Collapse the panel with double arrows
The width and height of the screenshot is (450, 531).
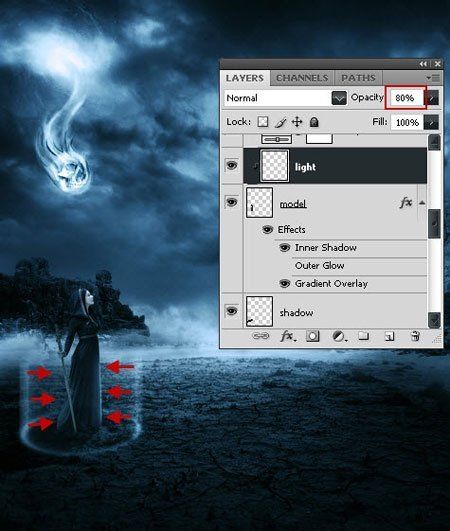point(423,64)
